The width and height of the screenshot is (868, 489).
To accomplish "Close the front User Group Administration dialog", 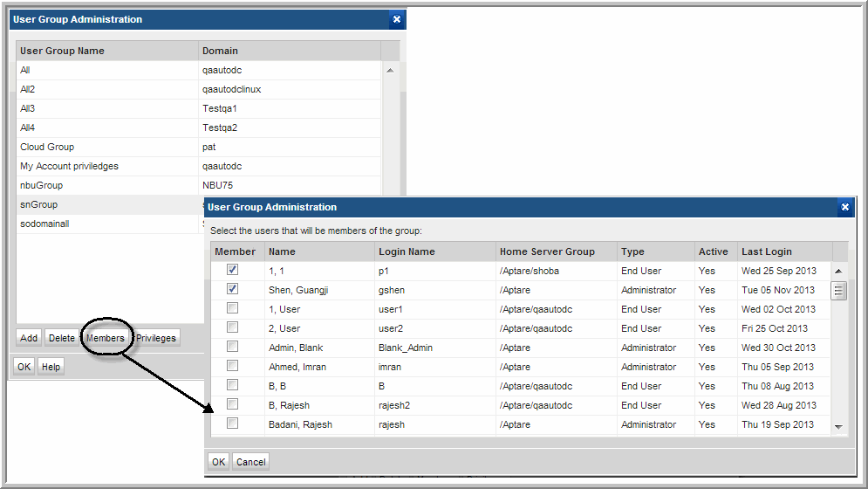I will pos(844,208).
